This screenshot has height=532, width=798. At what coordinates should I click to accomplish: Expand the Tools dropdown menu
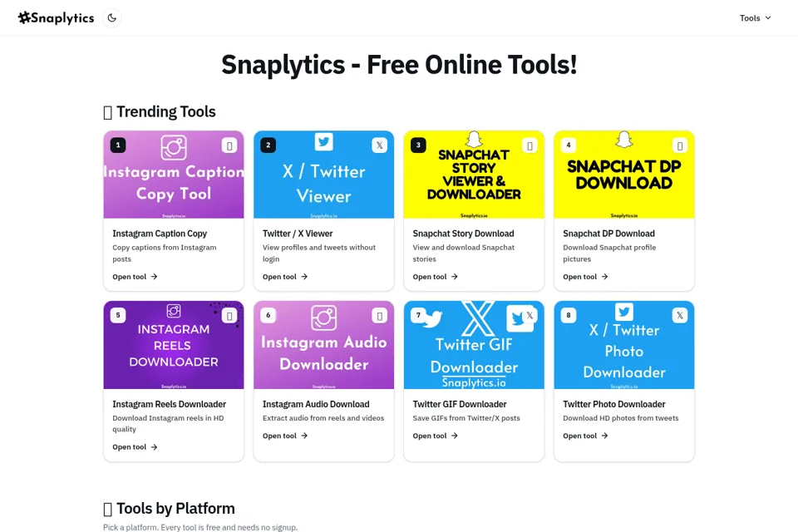coord(756,17)
